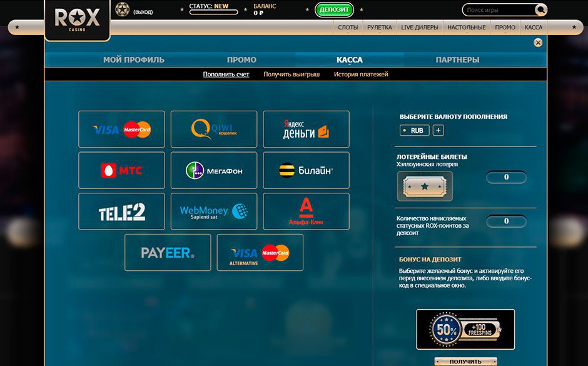Click the status progress bar
The image size is (588, 366).
(214, 12)
